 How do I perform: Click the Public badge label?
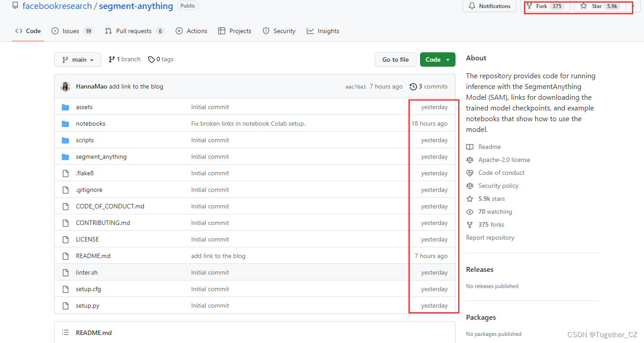pos(188,6)
